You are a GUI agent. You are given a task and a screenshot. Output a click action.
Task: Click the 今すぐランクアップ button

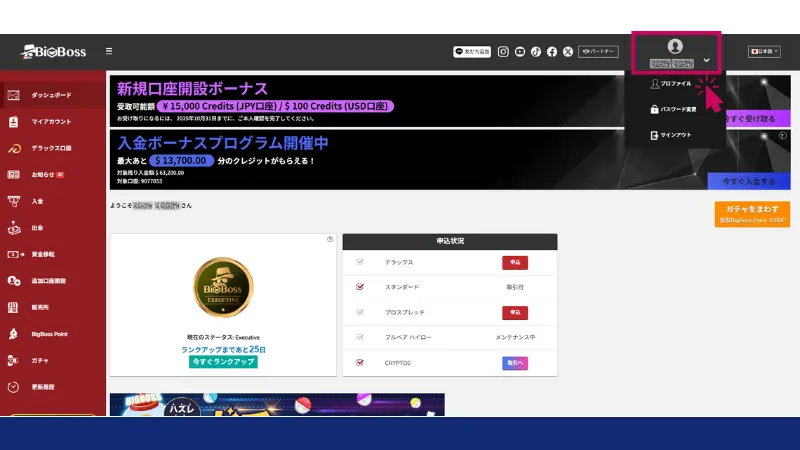click(223, 362)
